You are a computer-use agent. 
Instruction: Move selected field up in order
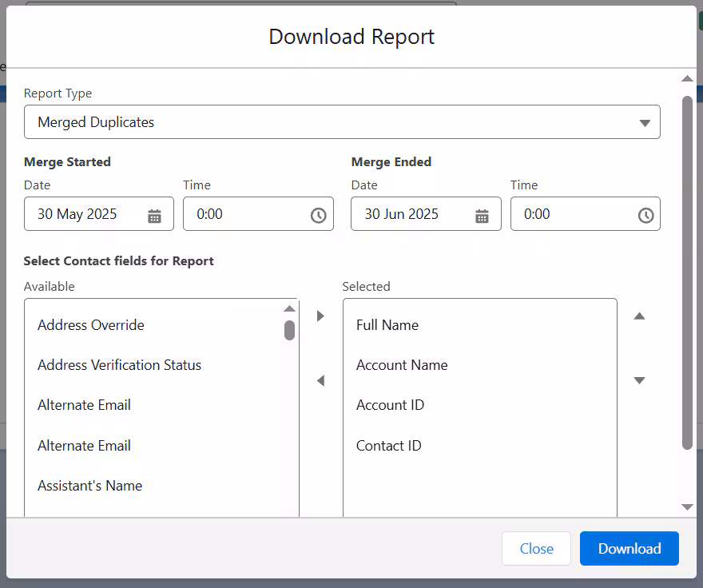(639, 316)
